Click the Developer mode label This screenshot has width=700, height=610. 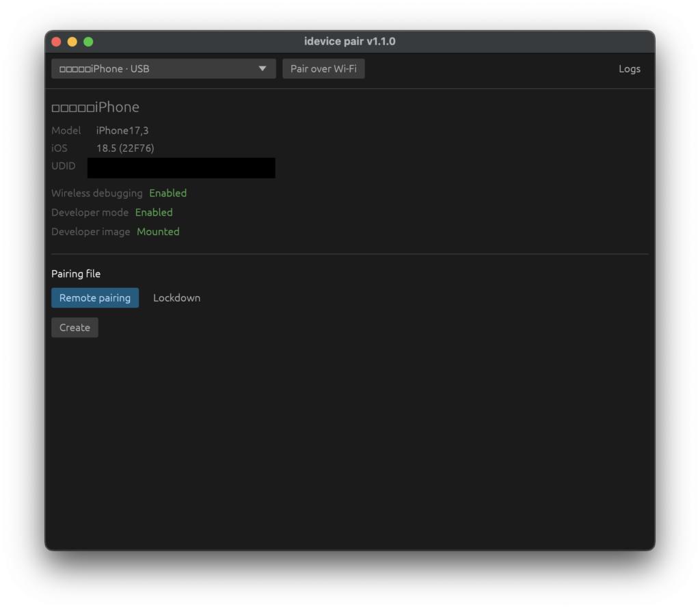pos(90,212)
